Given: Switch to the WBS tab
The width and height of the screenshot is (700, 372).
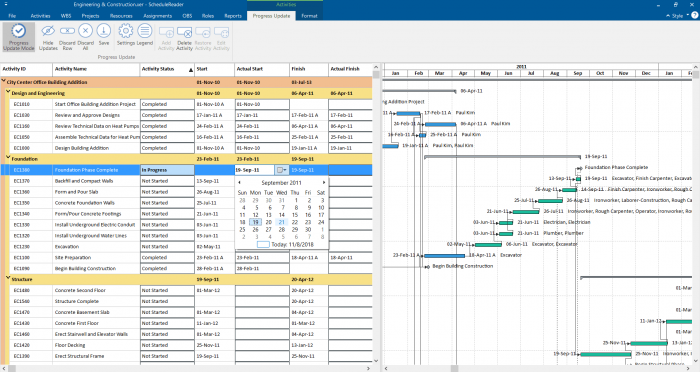Looking at the screenshot, I should pyautogui.click(x=66, y=16).
